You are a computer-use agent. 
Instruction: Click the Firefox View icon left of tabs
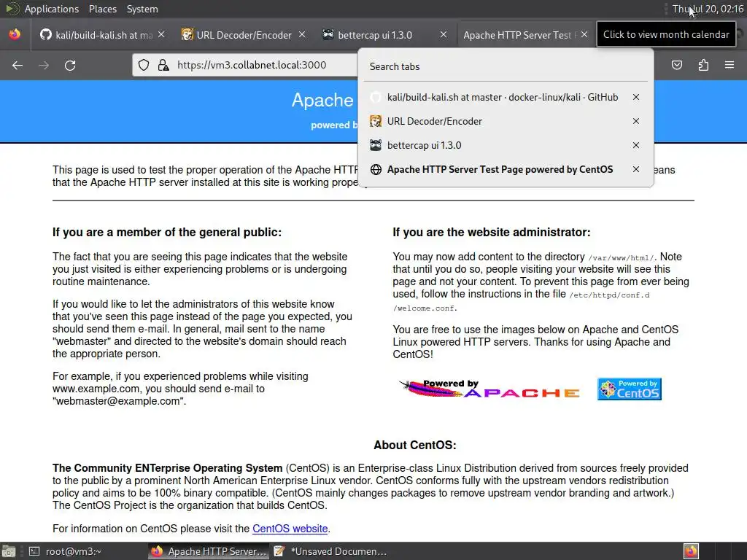point(15,35)
